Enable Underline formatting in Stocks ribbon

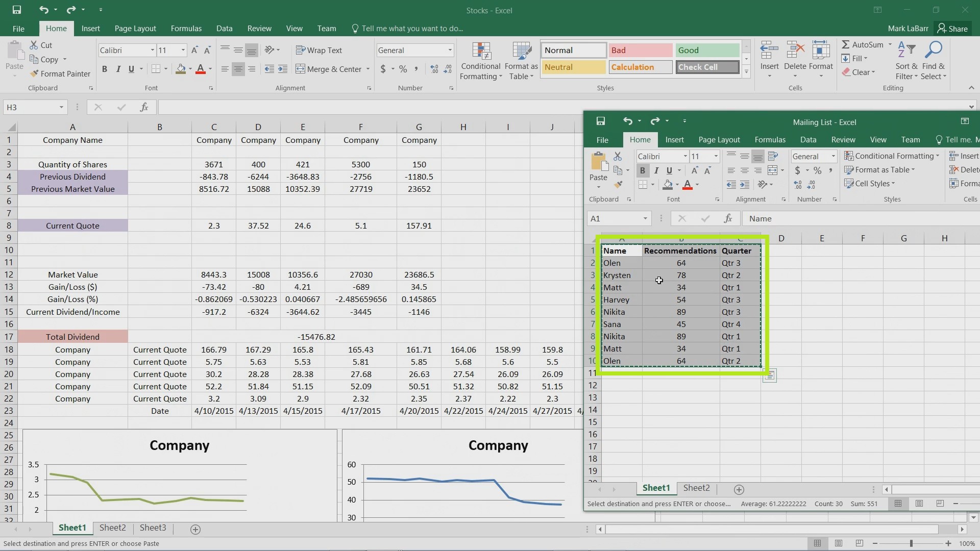tap(131, 69)
